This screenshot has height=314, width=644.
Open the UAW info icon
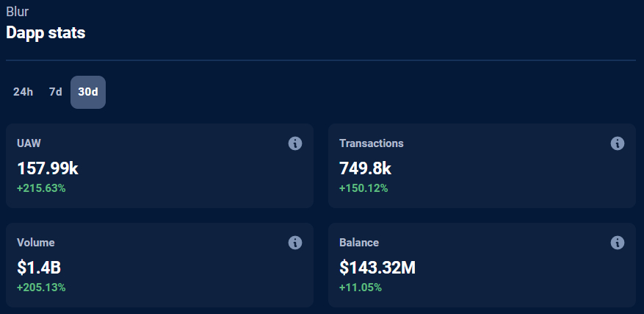(x=295, y=143)
